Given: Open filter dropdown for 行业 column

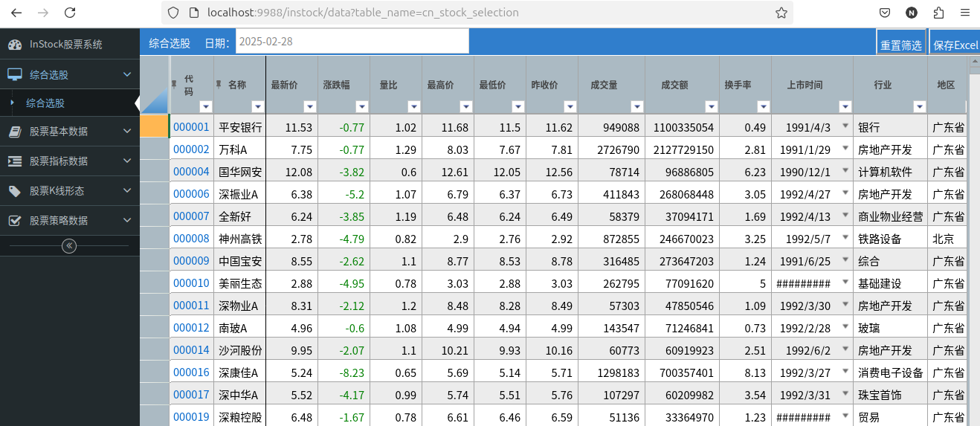Looking at the screenshot, I should 920,106.
